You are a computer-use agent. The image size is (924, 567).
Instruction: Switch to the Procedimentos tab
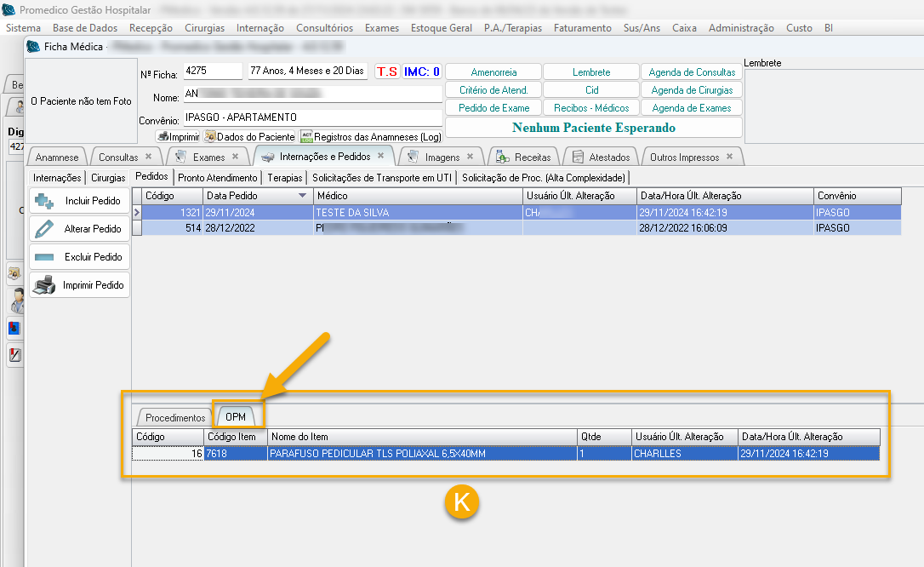coord(174,418)
